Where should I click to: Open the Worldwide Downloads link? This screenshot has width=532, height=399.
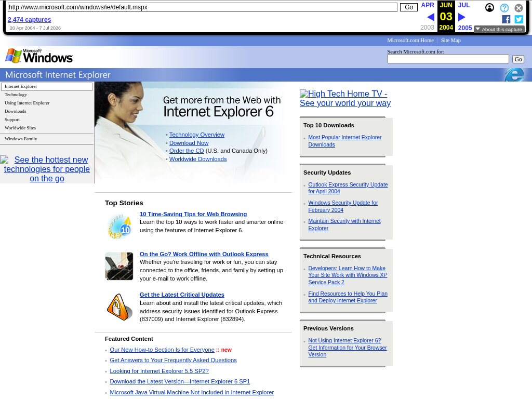pyautogui.click(x=198, y=159)
